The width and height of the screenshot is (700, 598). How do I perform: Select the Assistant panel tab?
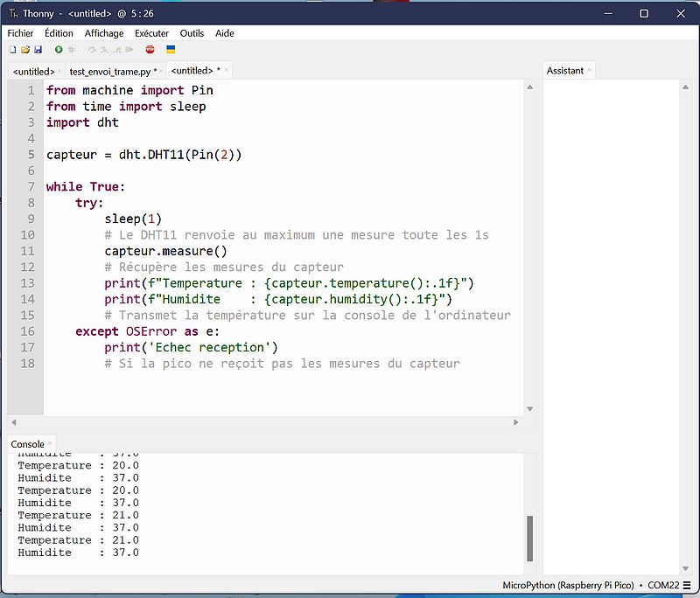[565, 71]
